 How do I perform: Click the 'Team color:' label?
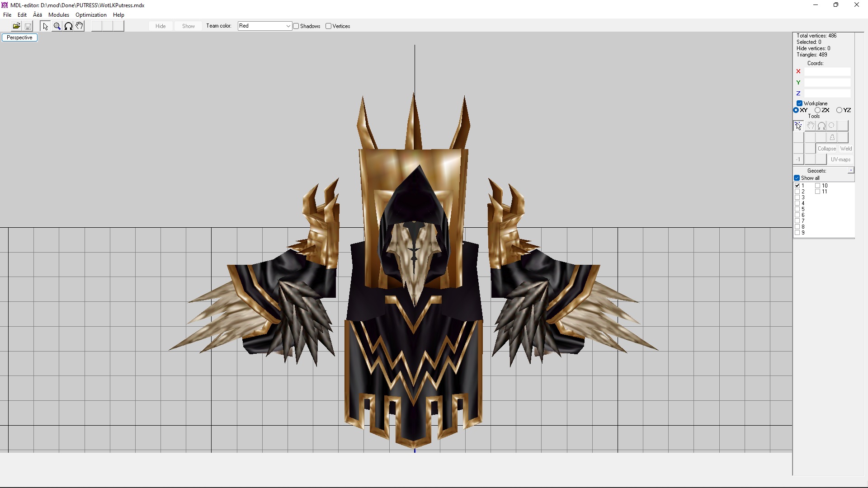(x=219, y=26)
